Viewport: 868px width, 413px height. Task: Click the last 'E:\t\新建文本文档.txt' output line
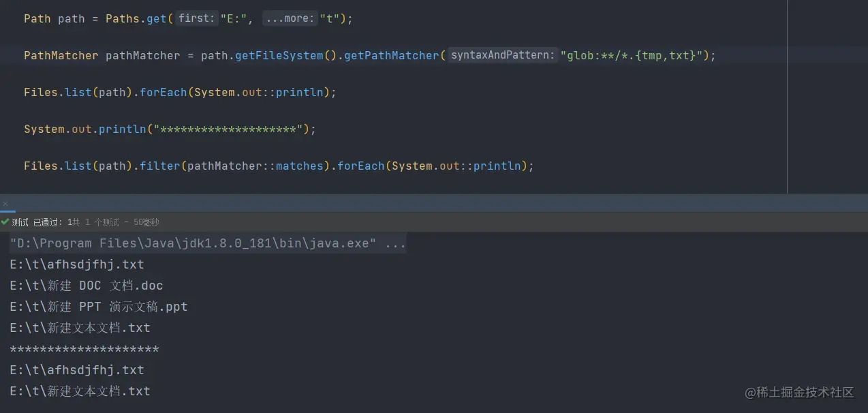pyautogui.click(x=80, y=391)
